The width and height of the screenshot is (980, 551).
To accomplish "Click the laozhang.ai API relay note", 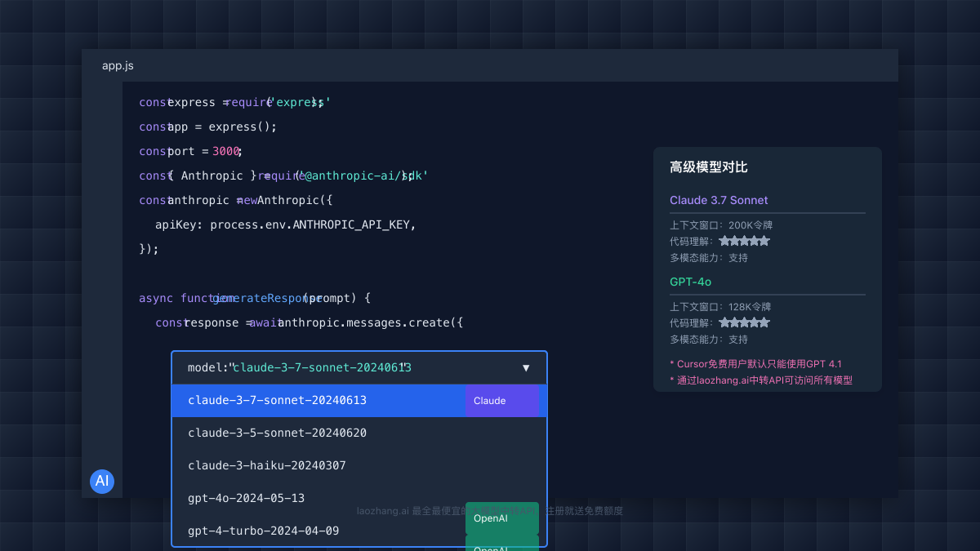I will [761, 380].
